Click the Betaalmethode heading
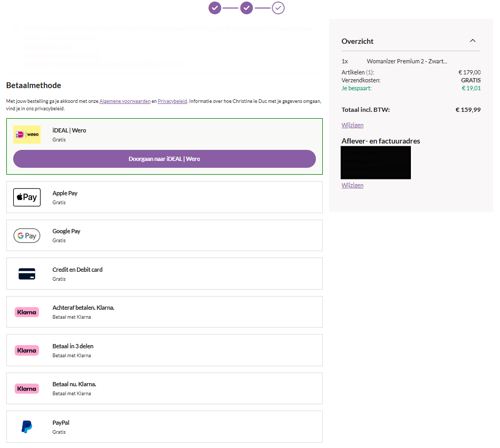Image resolution: width=500 pixels, height=448 pixels. coord(33,85)
